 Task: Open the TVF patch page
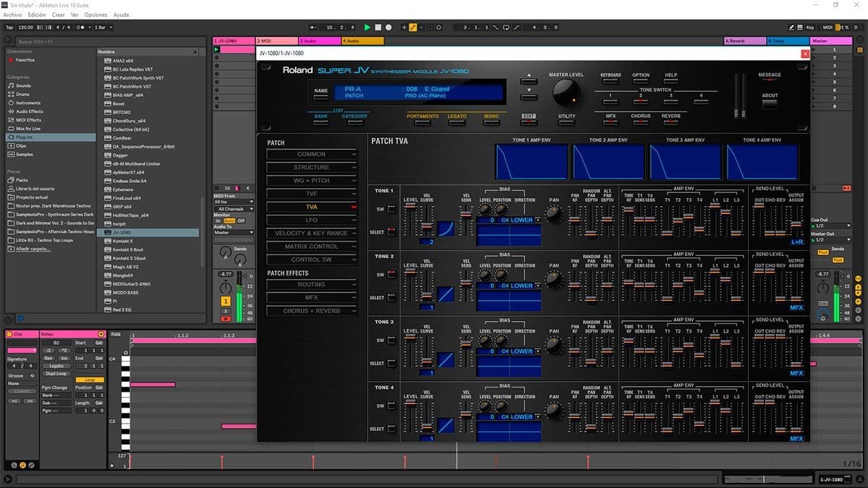[x=312, y=194]
